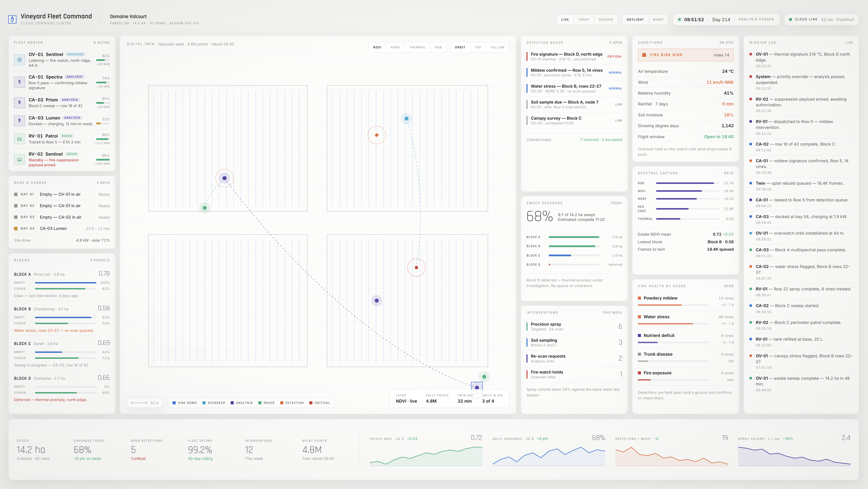Enable DAYLIGHT display mode
Screen dimensions: 868x489
point(635,20)
